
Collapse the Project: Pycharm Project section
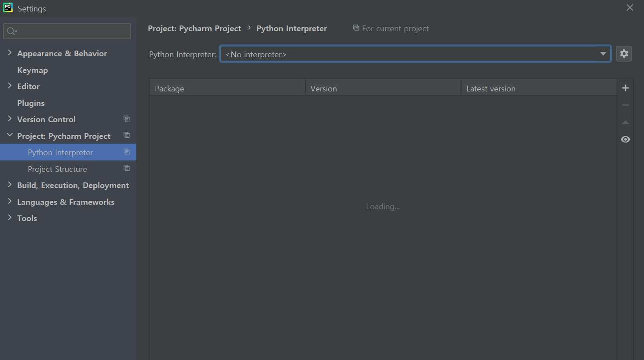10,135
